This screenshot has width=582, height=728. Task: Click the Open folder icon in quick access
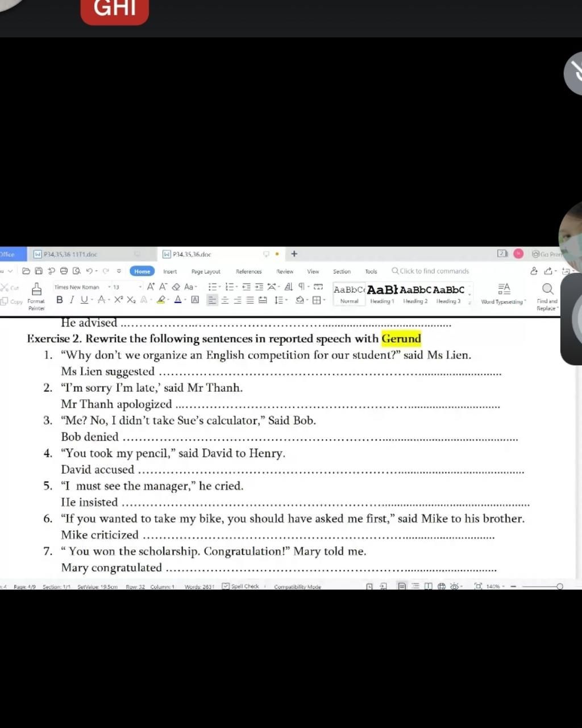tap(26, 271)
